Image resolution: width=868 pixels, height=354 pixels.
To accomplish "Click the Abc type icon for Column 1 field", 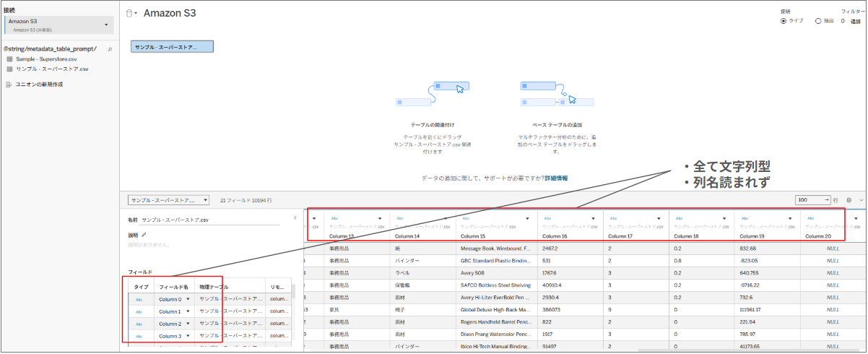I will coord(139,311).
